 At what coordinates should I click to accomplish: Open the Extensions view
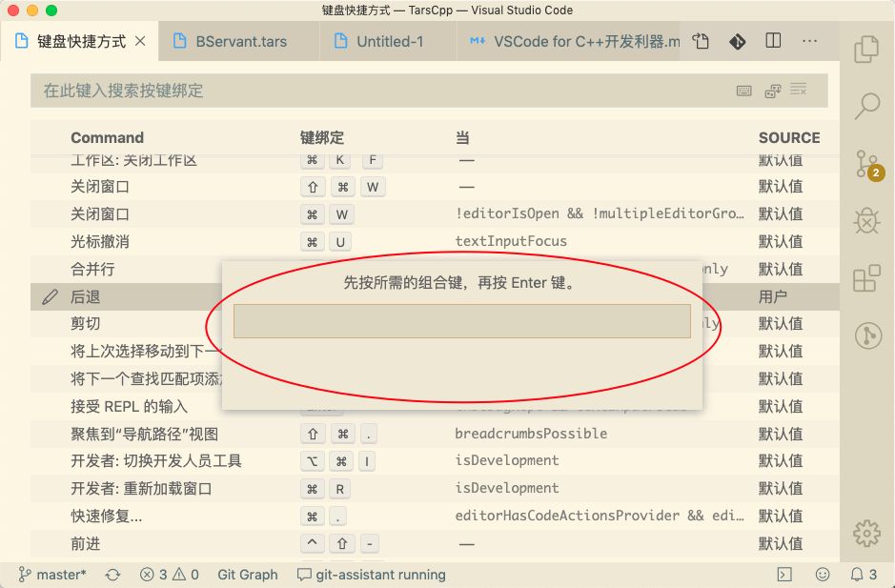coord(866,279)
